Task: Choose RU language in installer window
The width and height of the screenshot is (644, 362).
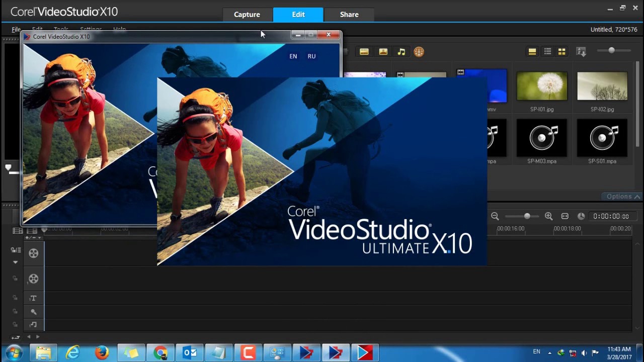Action: [x=311, y=56]
